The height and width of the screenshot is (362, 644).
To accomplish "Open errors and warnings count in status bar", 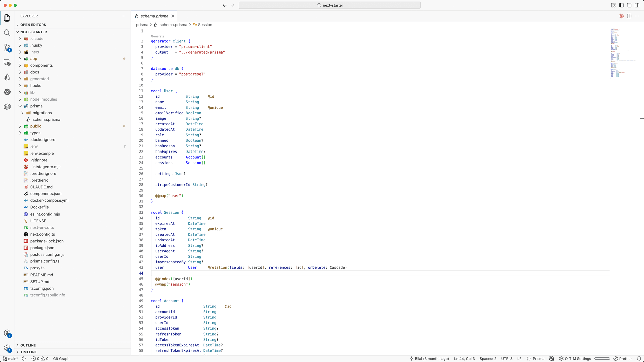I will (x=40, y=359).
